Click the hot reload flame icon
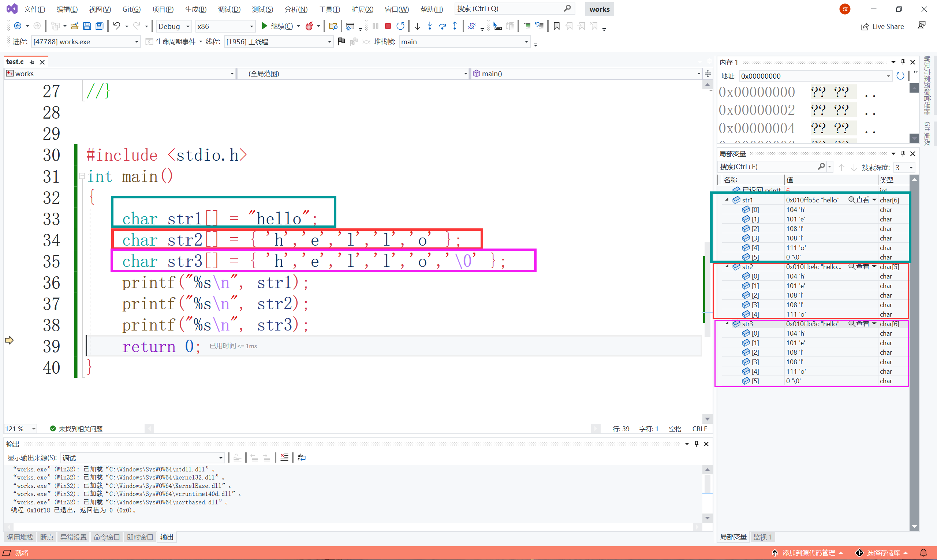 (x=309, y=26)
